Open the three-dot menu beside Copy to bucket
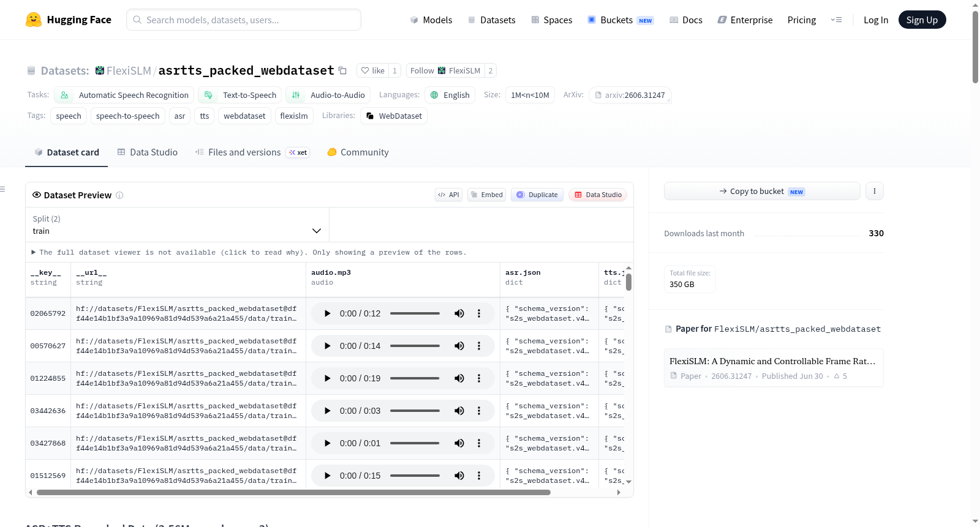 coord(874,191)
